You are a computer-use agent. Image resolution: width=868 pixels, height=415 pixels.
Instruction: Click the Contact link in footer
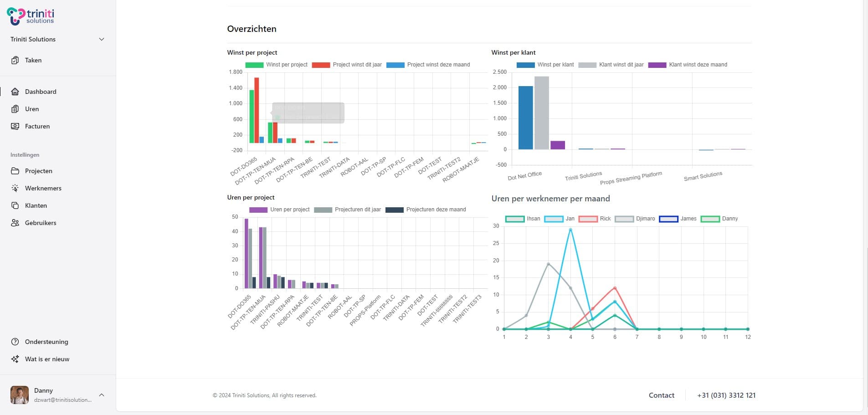(x=662, y=395)
